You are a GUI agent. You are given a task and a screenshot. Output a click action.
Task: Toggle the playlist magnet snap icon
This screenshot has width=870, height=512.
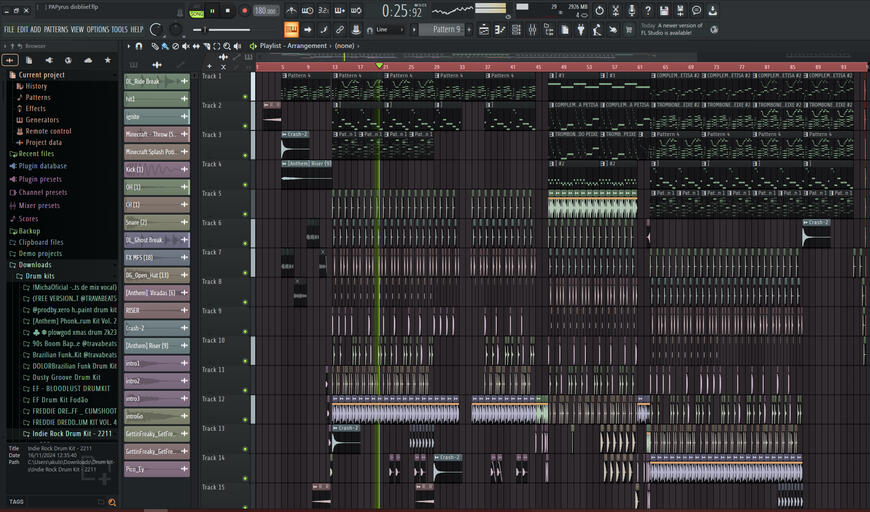point(139,46)
